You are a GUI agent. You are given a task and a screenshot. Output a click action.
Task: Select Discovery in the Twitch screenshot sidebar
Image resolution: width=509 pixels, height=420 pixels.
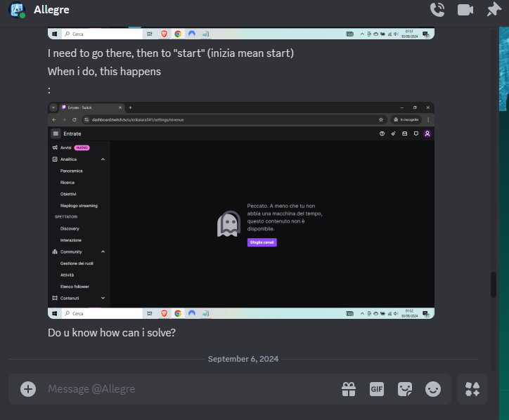click(70, 229)
